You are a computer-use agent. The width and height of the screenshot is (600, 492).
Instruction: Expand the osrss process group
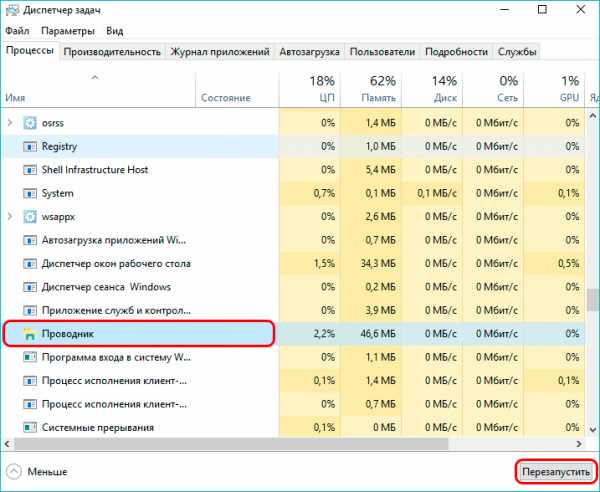[x=10, y=123]
